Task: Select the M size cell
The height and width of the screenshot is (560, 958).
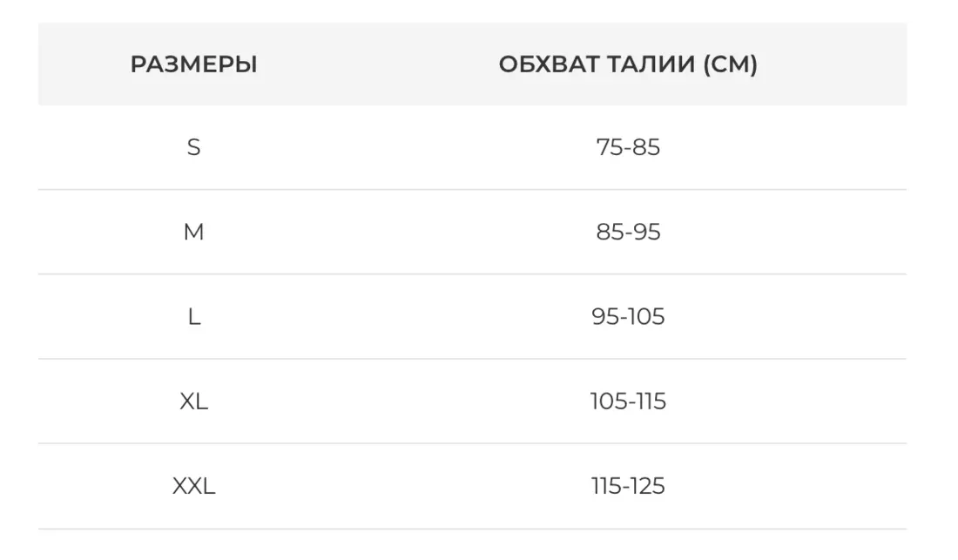Action: (x=193, y=233)
